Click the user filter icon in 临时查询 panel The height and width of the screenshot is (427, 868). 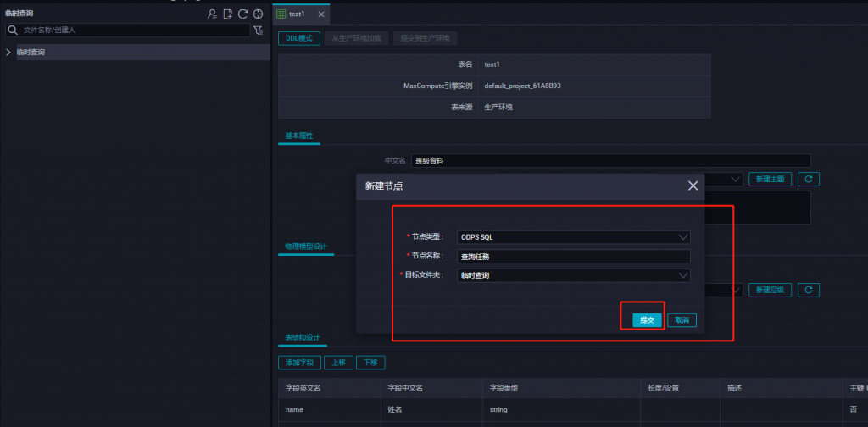pyautogui.click(x=212, y=14)
